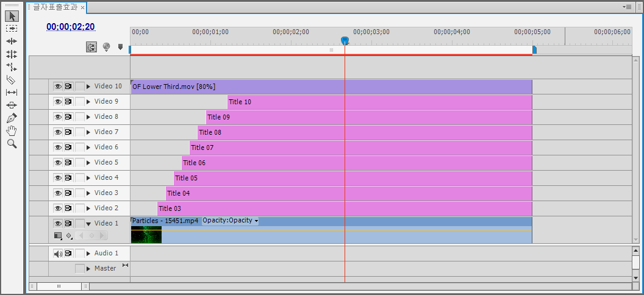644x295 pixels.
Task: Hide Video 9 track output eye
Action: (58, 102)
